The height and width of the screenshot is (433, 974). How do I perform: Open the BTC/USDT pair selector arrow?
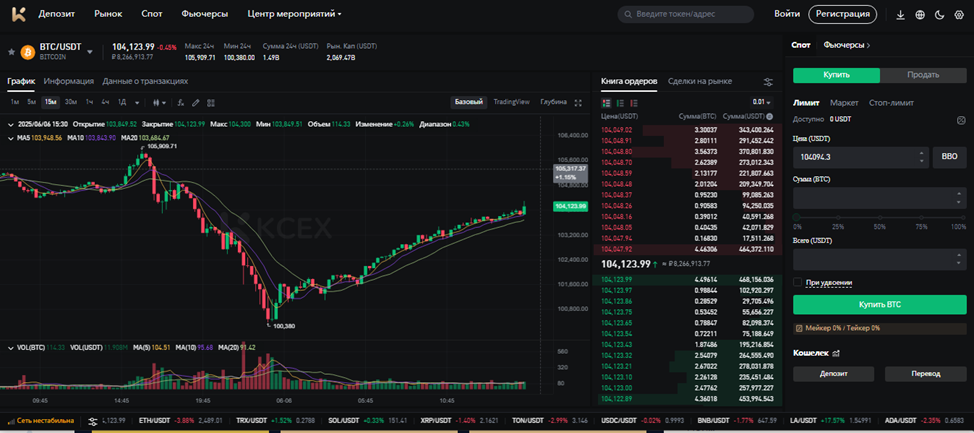coord(89,52)
